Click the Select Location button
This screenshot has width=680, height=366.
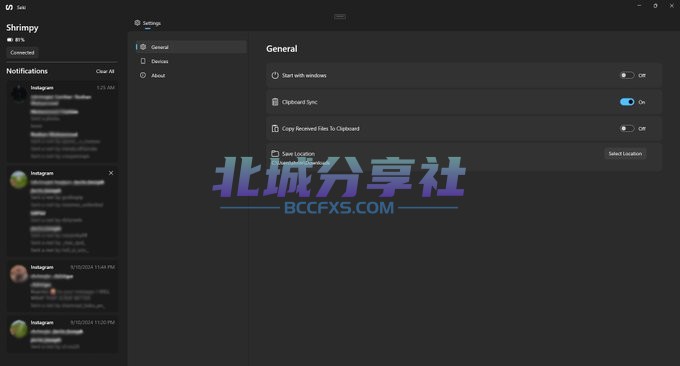tap(625, 154)
